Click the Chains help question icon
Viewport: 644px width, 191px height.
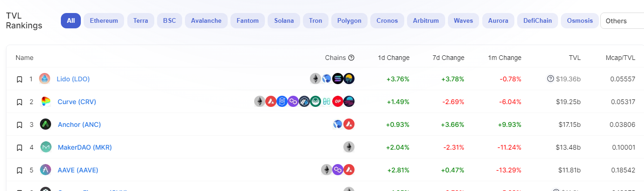351,58
